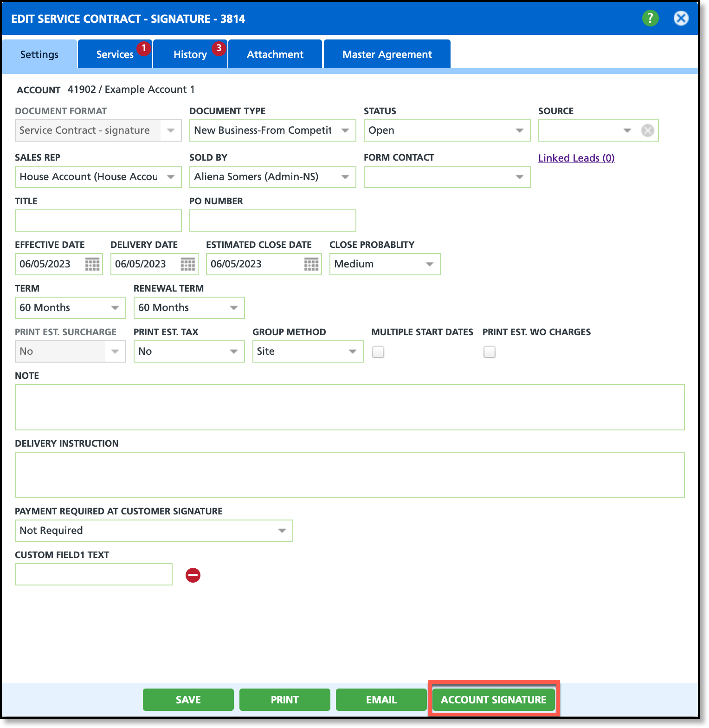
Task: Remove Custom Field1 Text with red minus icon
Action: [x=193, y=575]
